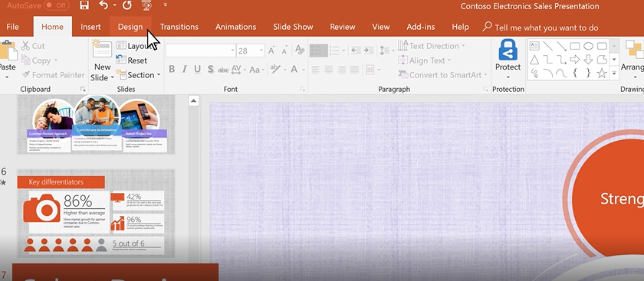Toggle Strikethrough formatting
This screenshot has width=644, height=281.
[x=223, y=70]
